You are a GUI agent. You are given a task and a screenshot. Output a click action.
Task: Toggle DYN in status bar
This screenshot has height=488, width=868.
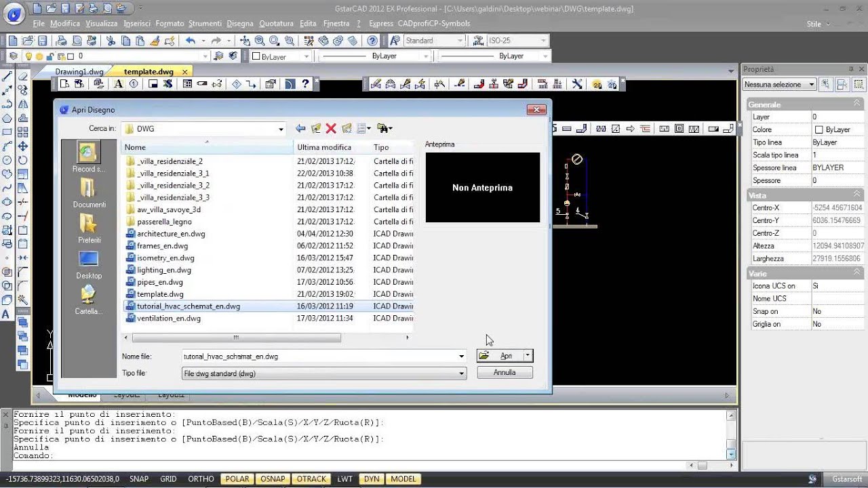372,479
